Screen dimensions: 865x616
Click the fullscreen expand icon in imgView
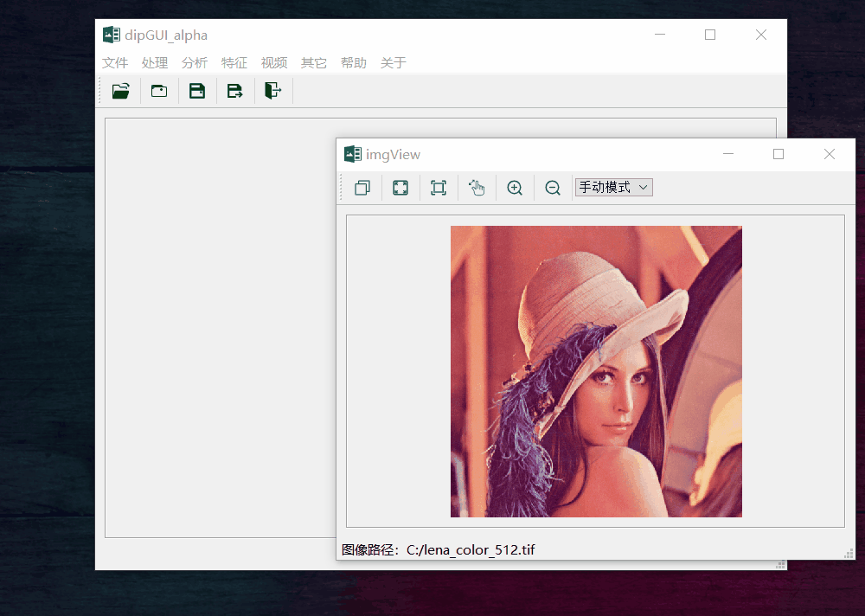(400, 188)
